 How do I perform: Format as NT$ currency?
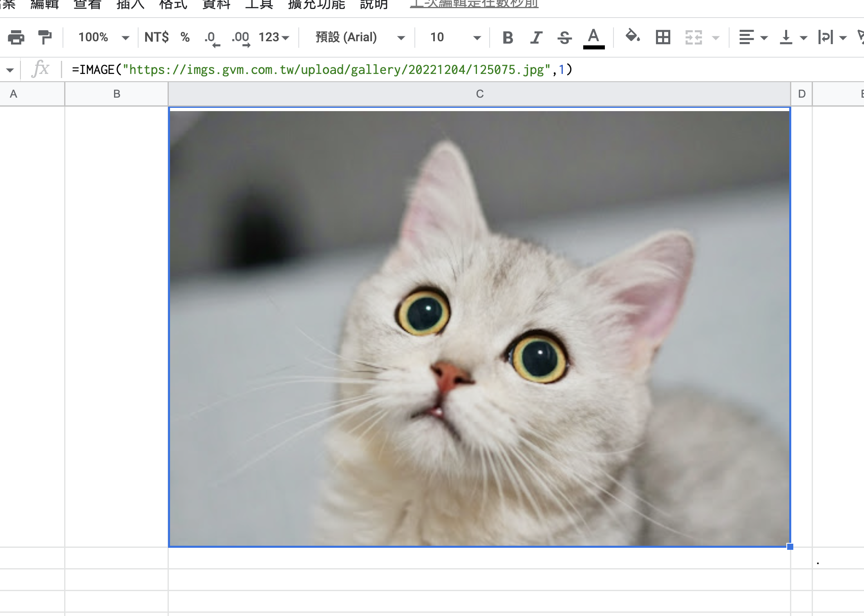pyautogui.click(x=157, y=37)
